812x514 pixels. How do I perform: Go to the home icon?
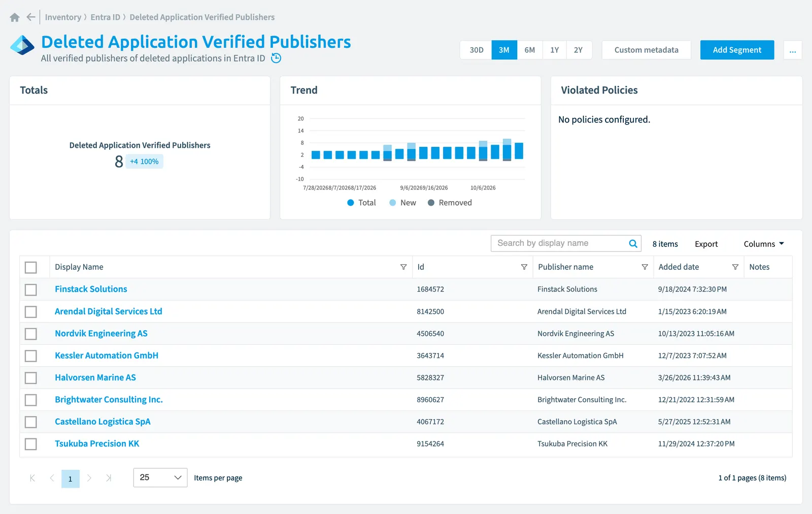tap(15, 17)
